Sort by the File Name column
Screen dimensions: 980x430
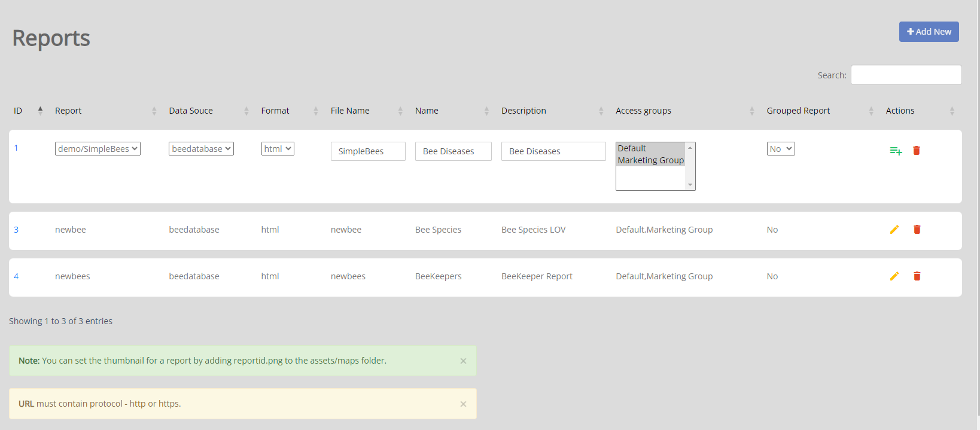click(367, 111)
